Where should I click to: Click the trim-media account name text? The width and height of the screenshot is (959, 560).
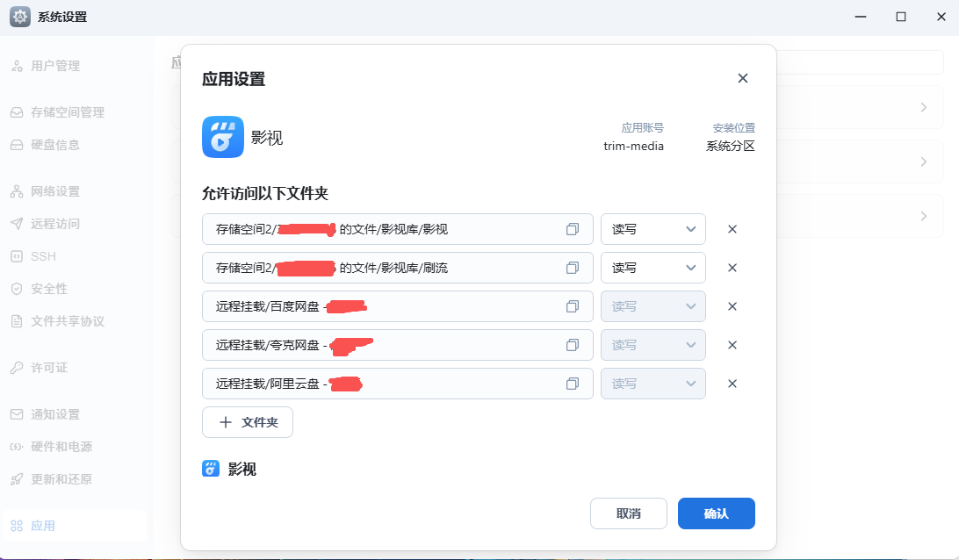pos(634,146)
